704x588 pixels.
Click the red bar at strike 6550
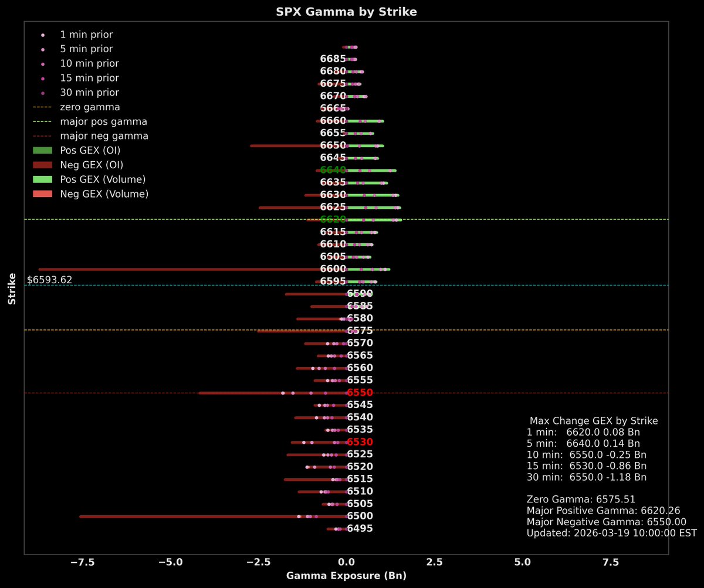273,393
